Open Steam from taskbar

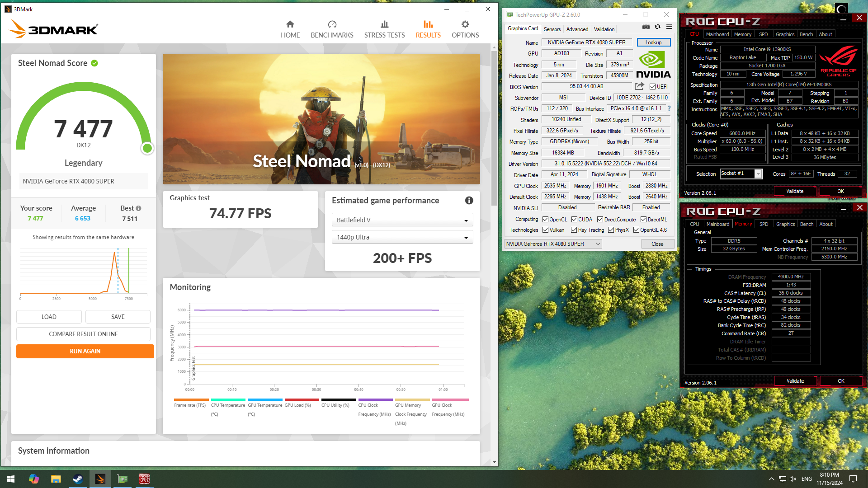point(78,479)
